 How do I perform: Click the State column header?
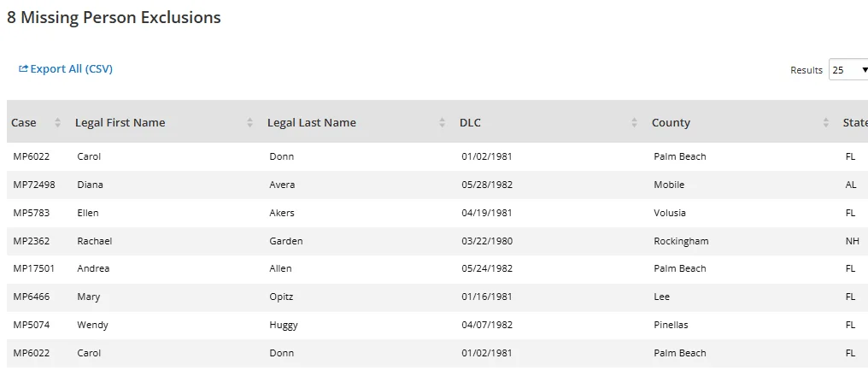(854, 123)
